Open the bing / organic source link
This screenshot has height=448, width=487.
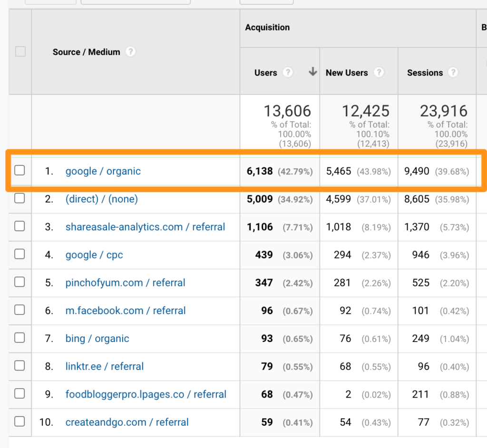tap(97, 339)
